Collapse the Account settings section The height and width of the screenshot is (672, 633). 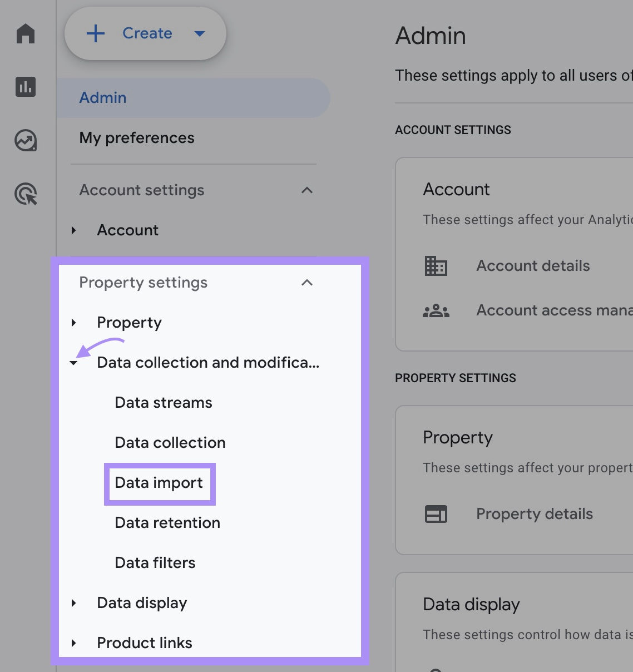(x=306, y=190)
